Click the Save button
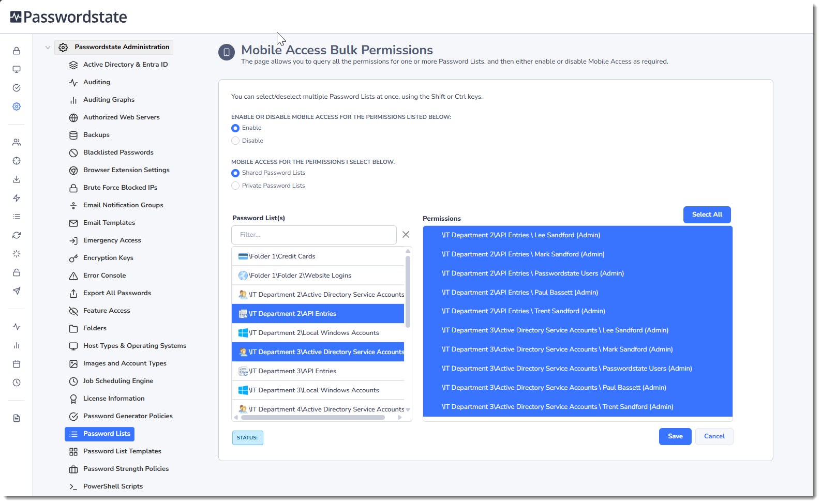 coord(675,436)
